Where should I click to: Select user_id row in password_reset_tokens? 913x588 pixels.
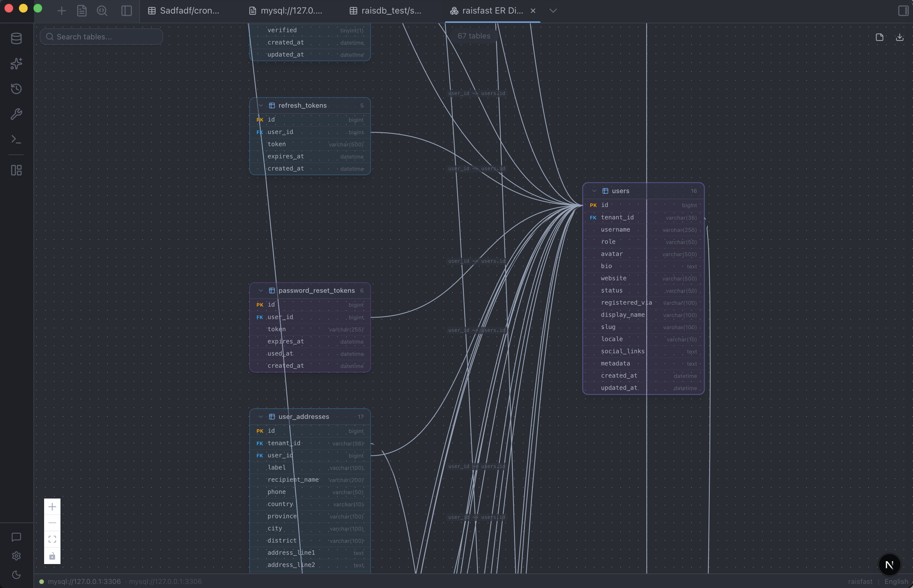[x=310, y=317]
